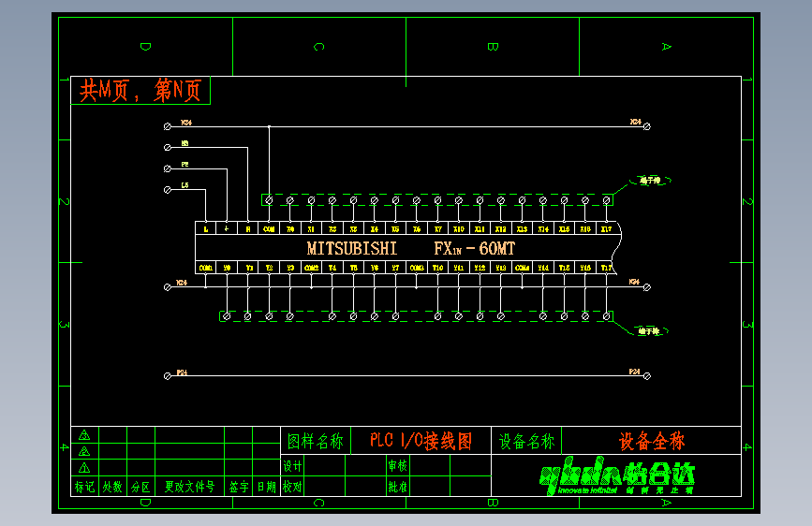Click the 标记 column header

pos(84,487)
